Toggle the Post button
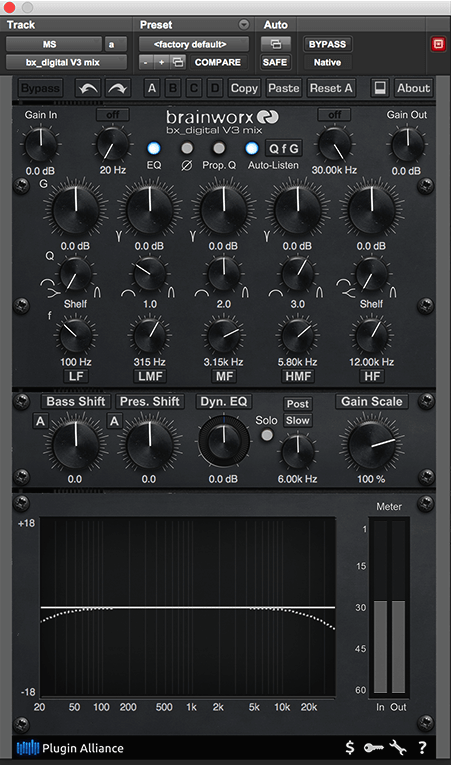 click(x=298, y=404)
